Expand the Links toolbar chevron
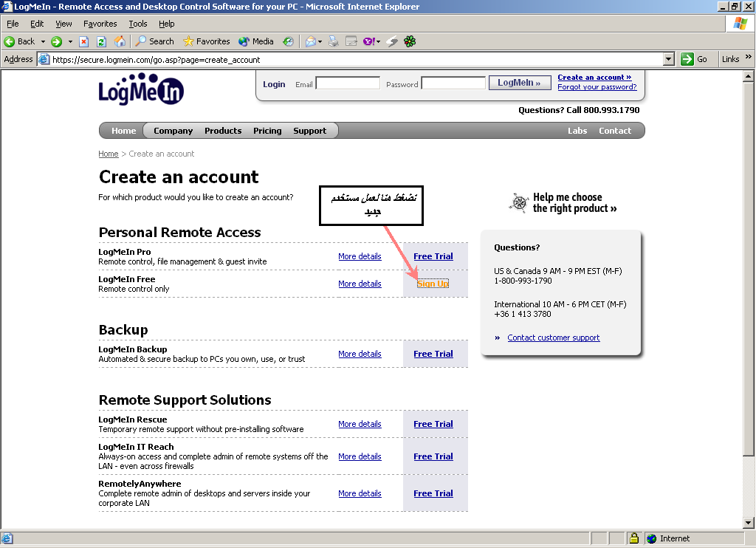Screen dimensions: 756x548 point(749,57)
